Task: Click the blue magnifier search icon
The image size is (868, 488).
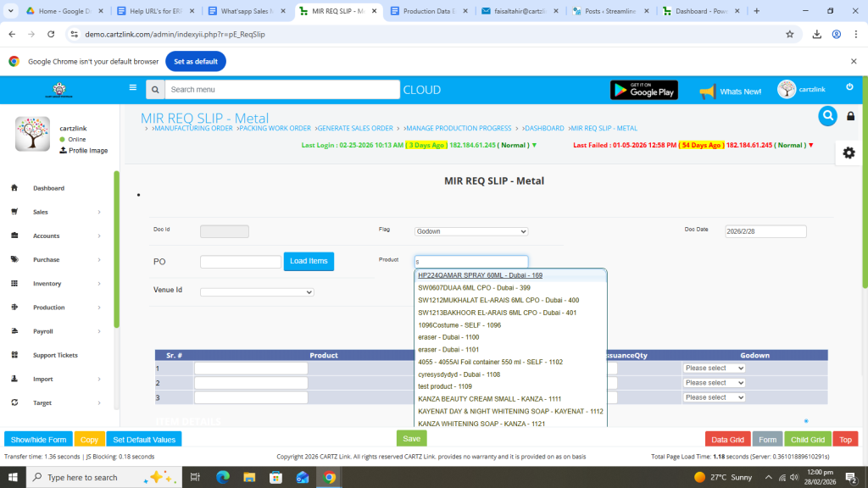Action: (x=827, y=116)
